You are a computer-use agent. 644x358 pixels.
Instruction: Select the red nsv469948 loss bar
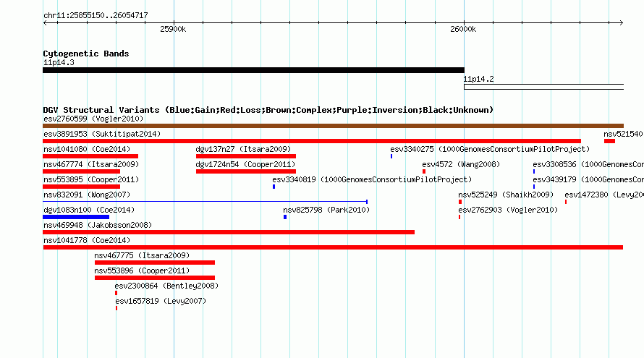(x=229, y=232)
